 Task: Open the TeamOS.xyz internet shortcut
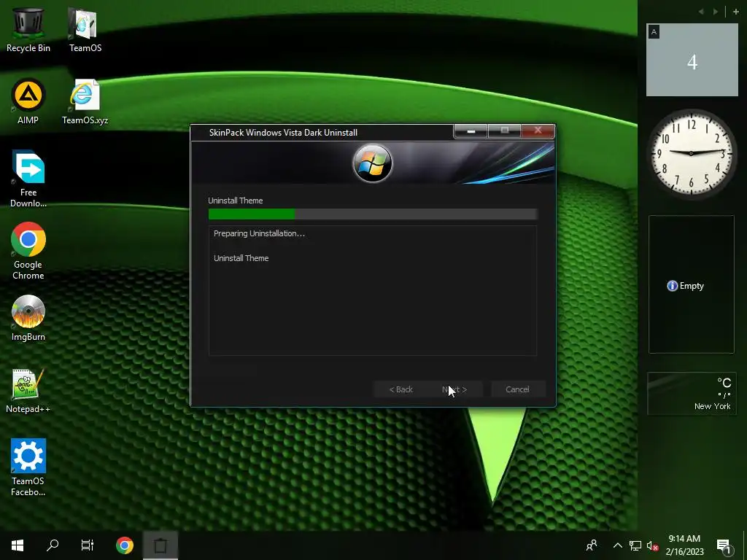coord(85,102)
